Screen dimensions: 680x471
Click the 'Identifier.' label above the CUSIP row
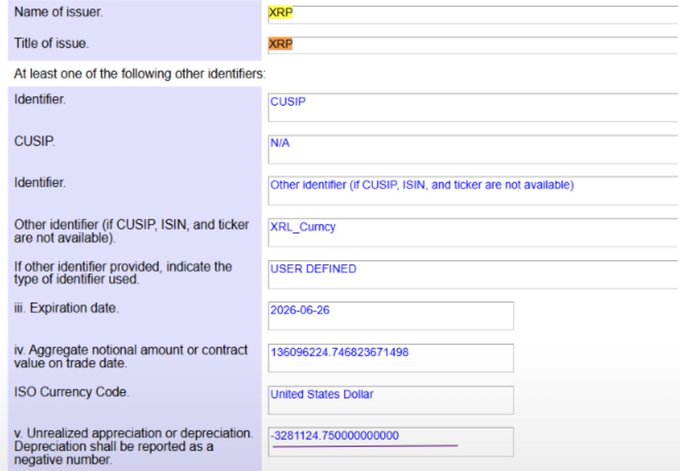click(x=40, y=99)
